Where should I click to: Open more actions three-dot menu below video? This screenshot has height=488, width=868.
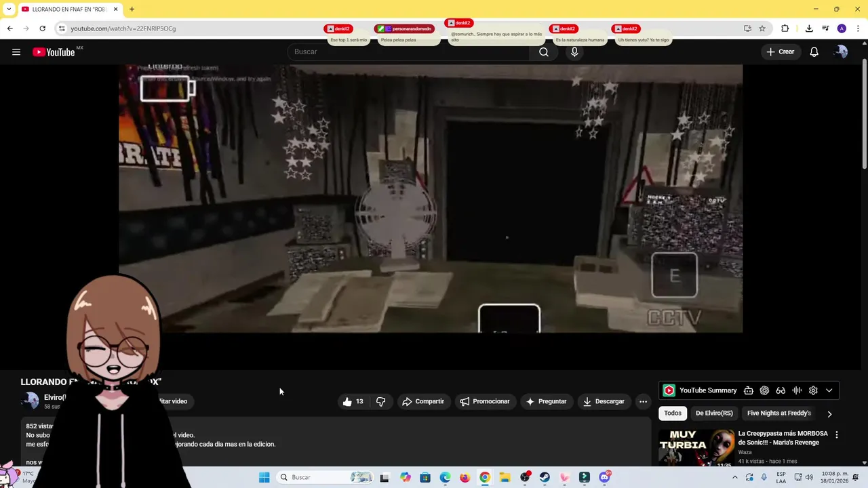(x=643, y=401)
